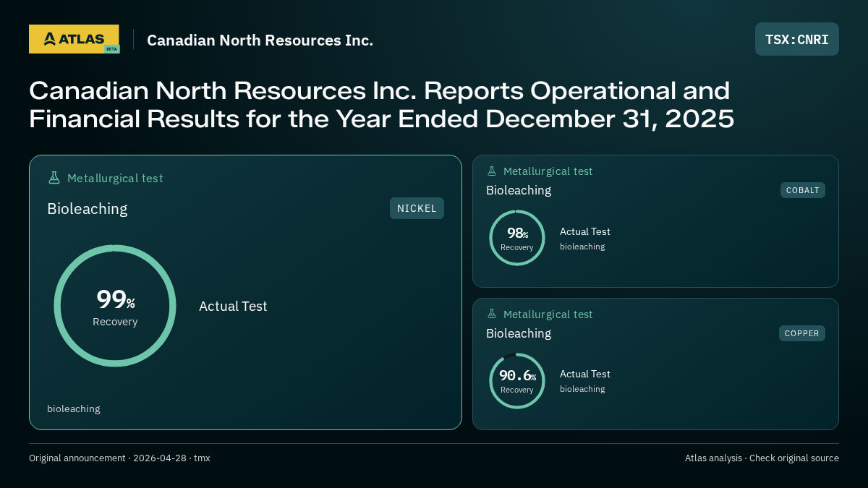
Task: Select the COPPER tag
Action: (802, 333)
